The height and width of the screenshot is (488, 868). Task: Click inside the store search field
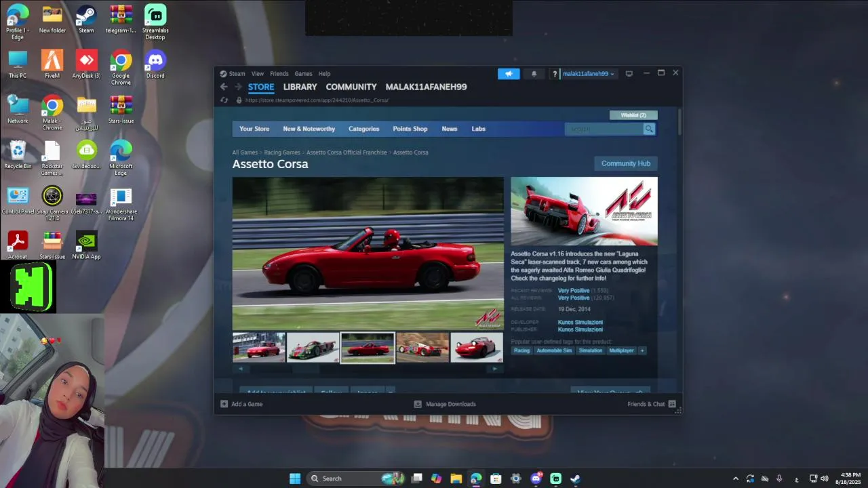click(604, 129)
